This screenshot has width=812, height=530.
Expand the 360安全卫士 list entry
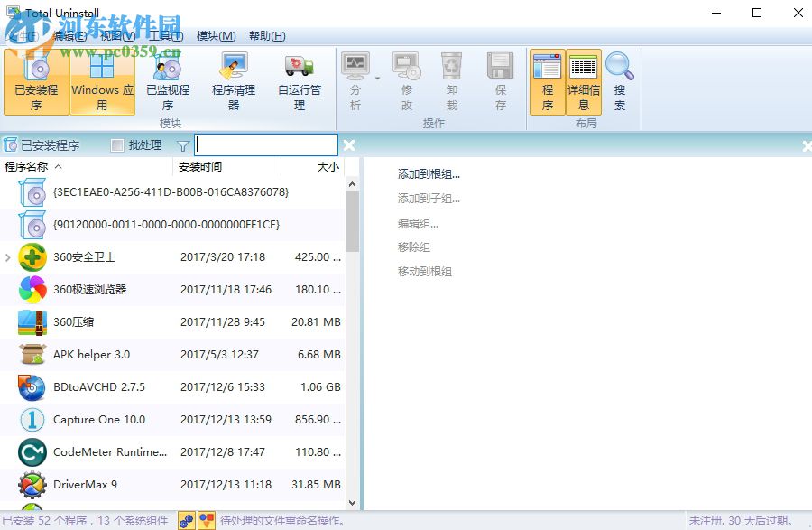point(9,256)
